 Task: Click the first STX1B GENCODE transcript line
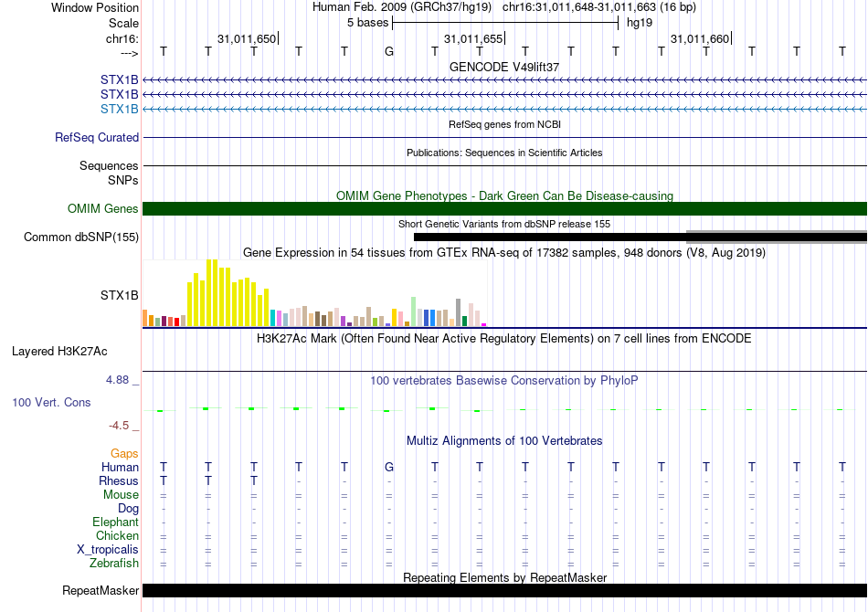pos(504,80)
